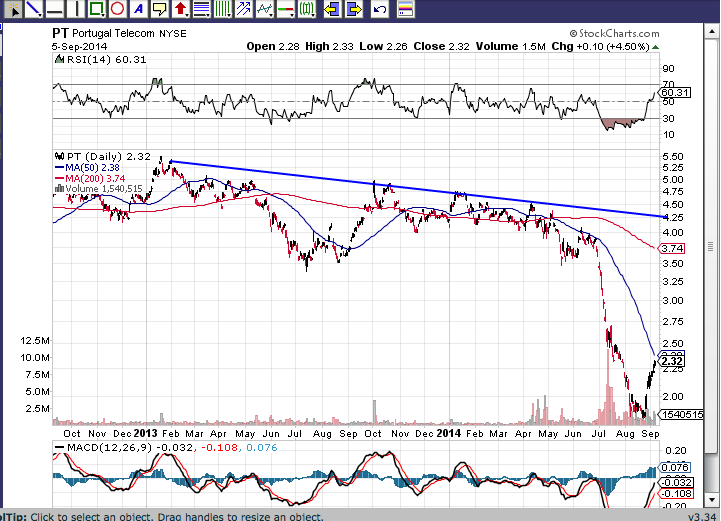Pick the red ellipse shape tool
Screen dimensions: 721x521
pos(118,9)
